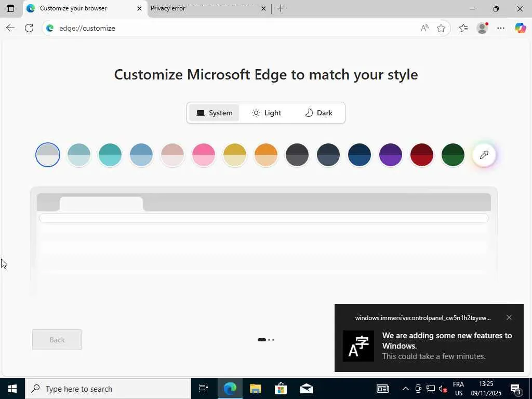532x399 pixels.
Task: Open Task View from taskbar
Action: pos(204,389)
